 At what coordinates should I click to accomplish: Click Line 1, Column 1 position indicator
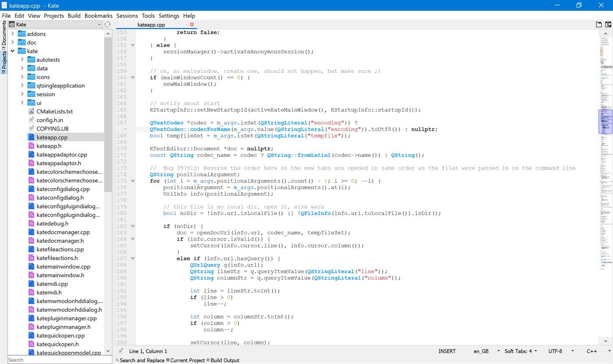pos(148,351)
